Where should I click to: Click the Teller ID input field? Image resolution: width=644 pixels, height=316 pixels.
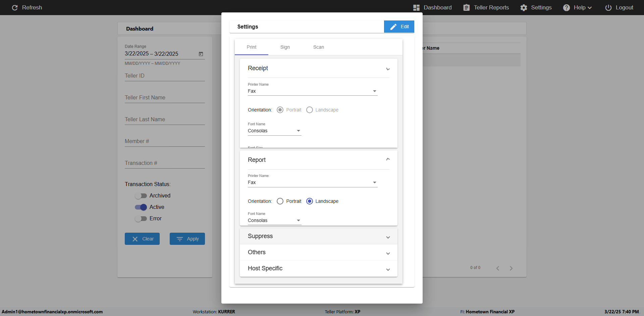pos(165,76)
